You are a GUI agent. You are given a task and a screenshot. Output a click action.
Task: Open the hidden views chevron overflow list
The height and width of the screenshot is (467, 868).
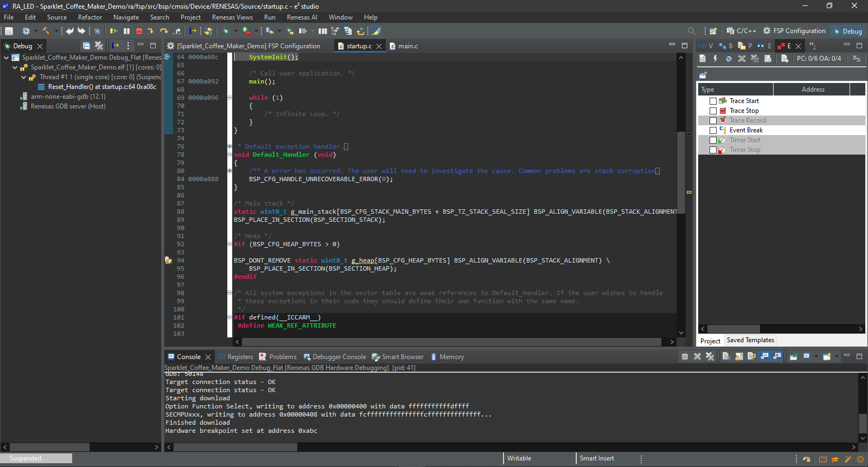pos(812,46)
